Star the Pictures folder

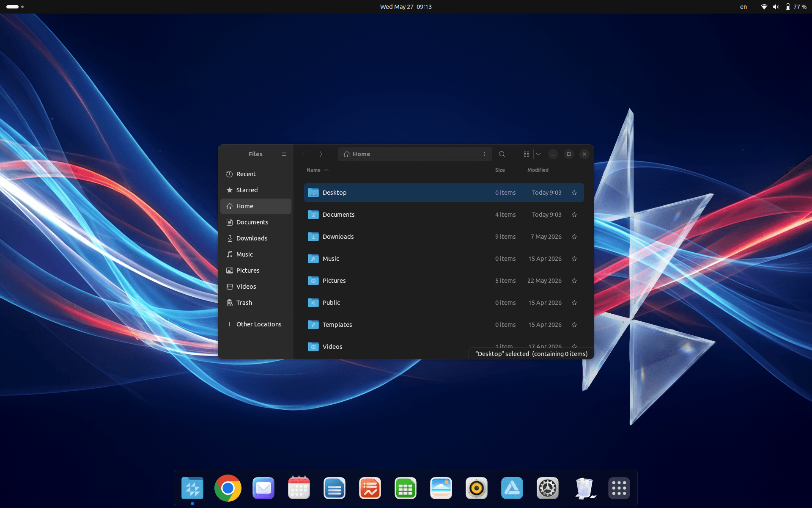click(574, 281)
